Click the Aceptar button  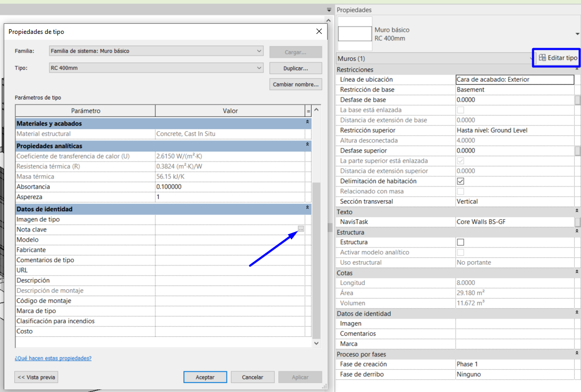click(x=205, y=377)
